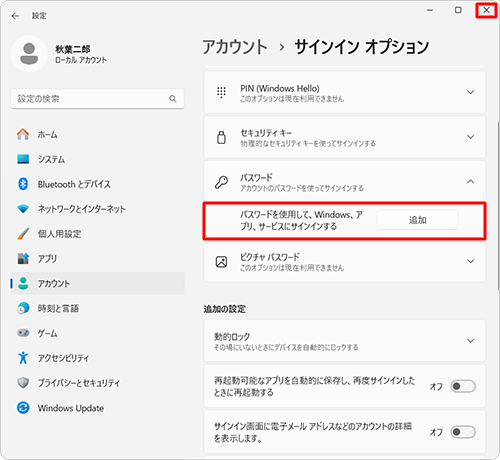Click サインイン オプション page title
Image resolution: width=500 pixels, height=460 pixels.
pyautogui.click(x=362, y=47)
